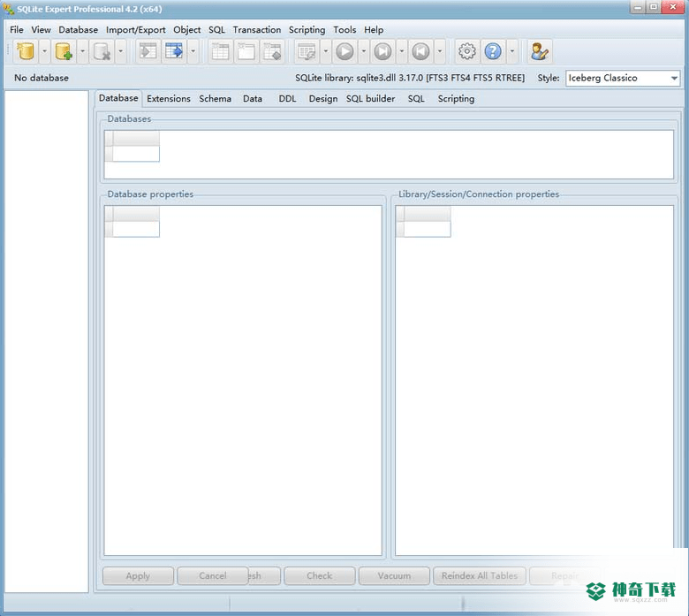Open the Import/Export menu
The height and width of the screenshot is (616, 689).
[x=136, y=30]
